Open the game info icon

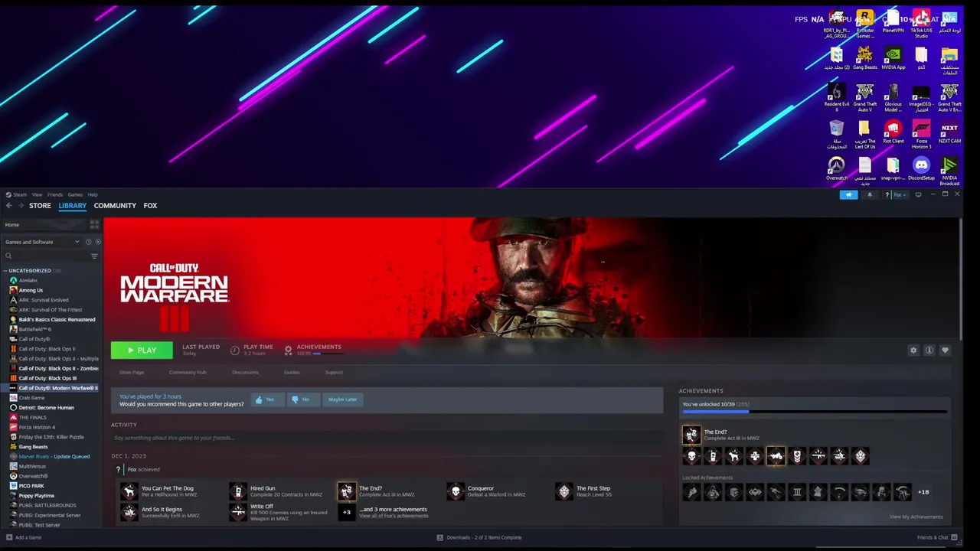[929, 350]
